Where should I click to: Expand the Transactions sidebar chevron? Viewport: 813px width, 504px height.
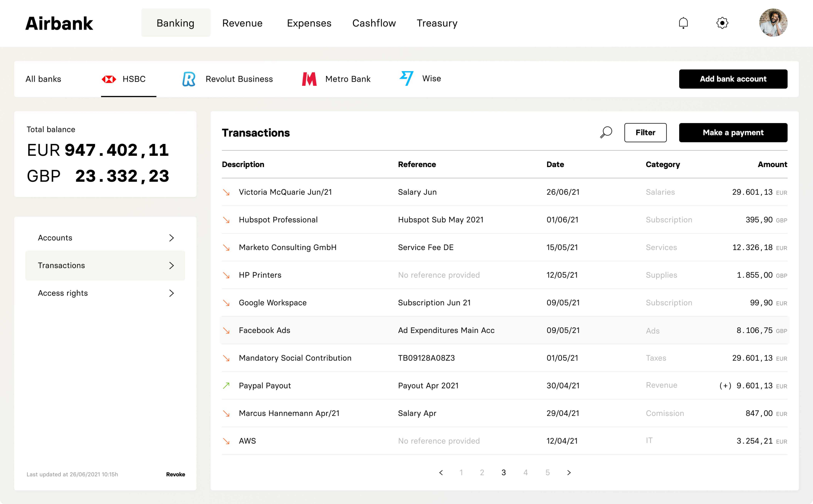[171, 265]
